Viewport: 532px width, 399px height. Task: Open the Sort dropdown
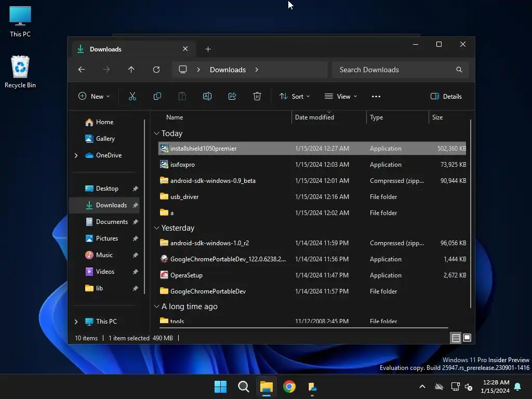295,96
